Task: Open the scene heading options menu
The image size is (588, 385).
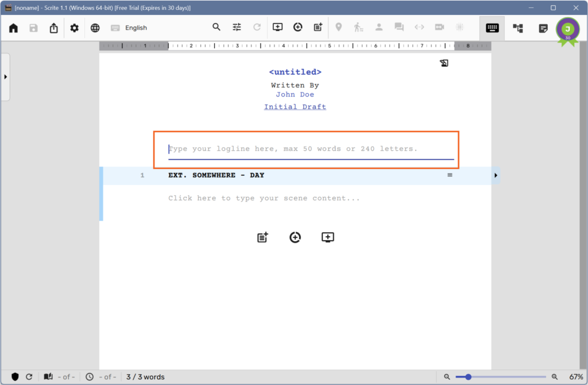Action: (450, 175)
